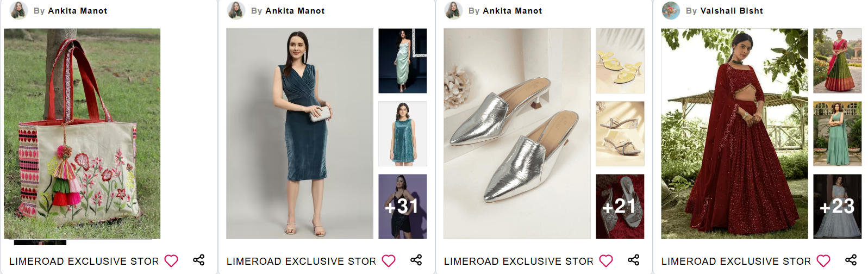Like the red lehenga story card
868x274 pixels.
(823, 261)
